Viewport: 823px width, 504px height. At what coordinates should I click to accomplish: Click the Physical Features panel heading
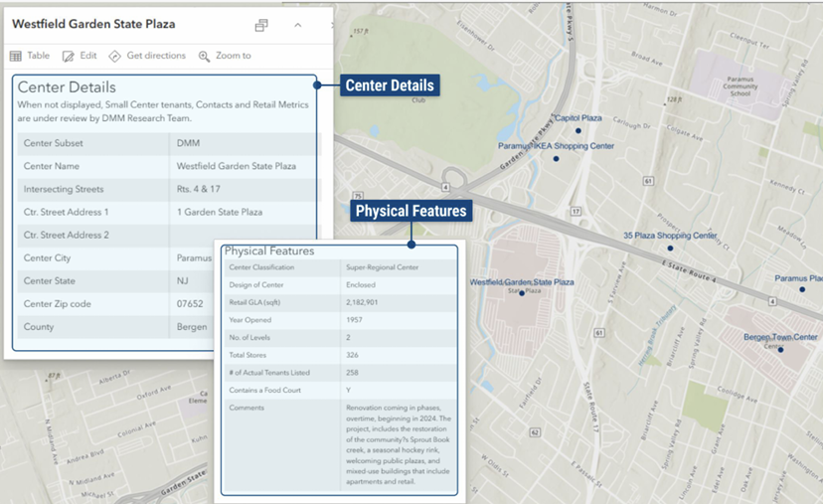(x=269, y=251)
